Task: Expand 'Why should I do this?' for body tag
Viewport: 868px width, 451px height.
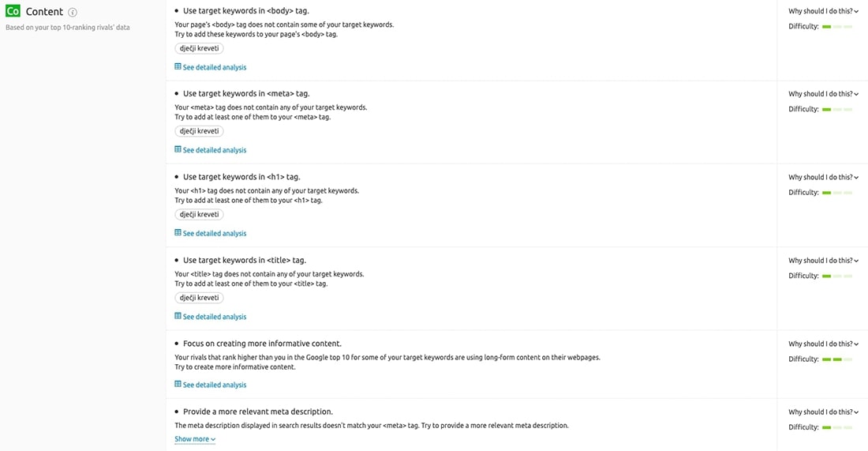Action: (x=823, y=11)
